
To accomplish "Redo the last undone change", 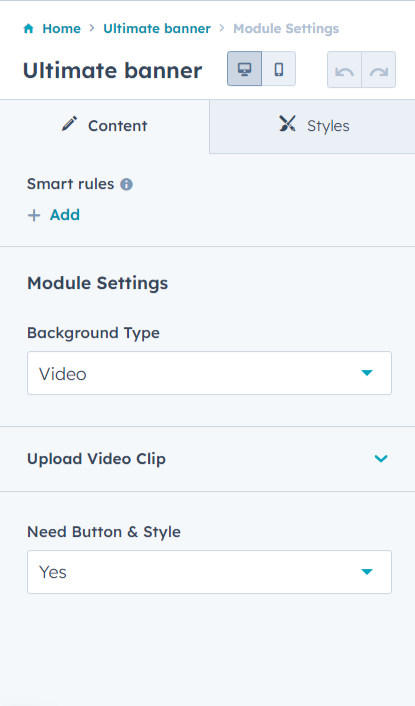I will (379, 70).
